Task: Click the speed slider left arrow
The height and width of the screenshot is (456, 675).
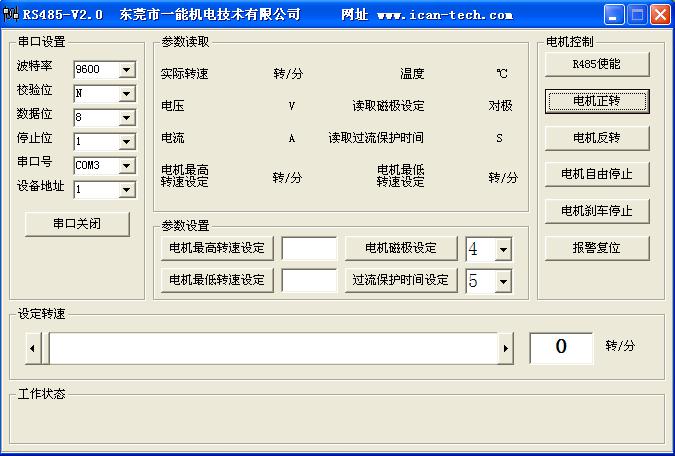Action: (x=33, y=348)
